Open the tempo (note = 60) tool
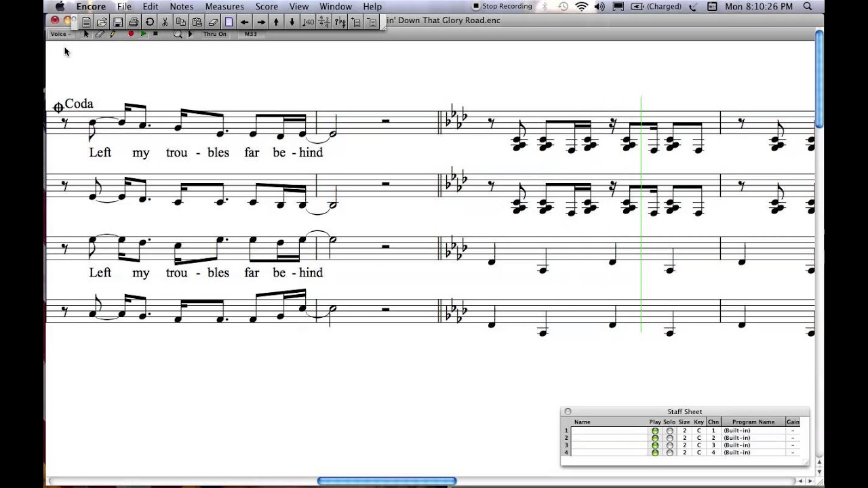This screenshot has height=488, width=868. (x=309, y=22)
